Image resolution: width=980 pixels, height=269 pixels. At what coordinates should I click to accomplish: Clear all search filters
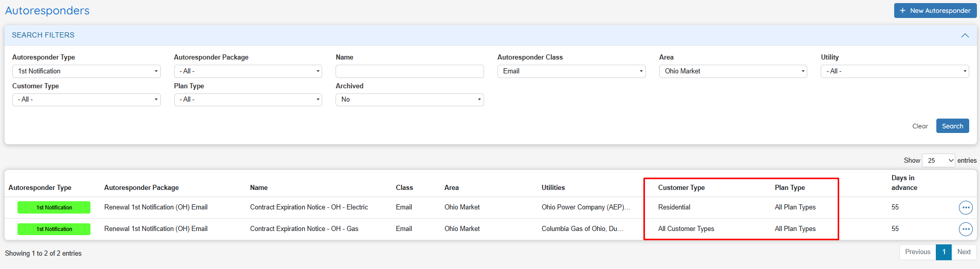click(x=920, y=126)
